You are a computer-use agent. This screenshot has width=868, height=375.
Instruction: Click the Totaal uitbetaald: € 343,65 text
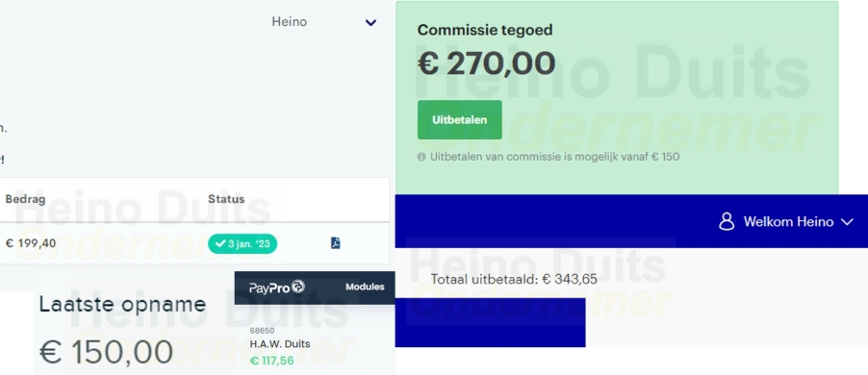(x=514, y=279)
